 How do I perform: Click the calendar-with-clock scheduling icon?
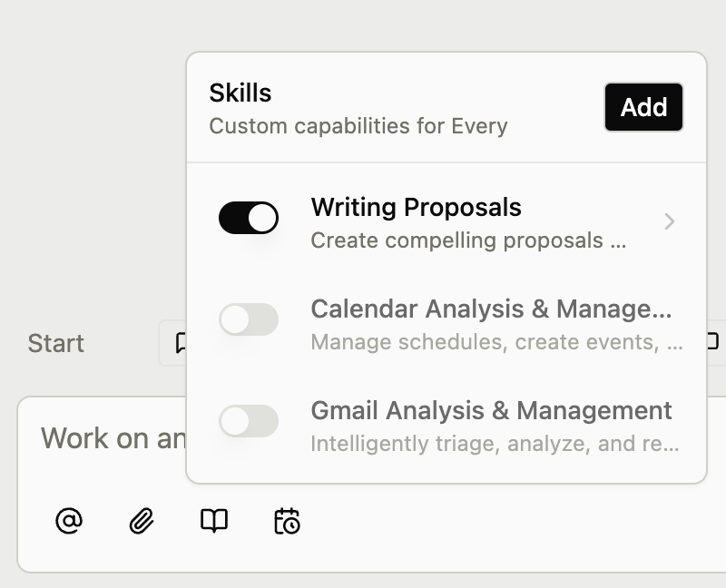(x=287, y=522)
